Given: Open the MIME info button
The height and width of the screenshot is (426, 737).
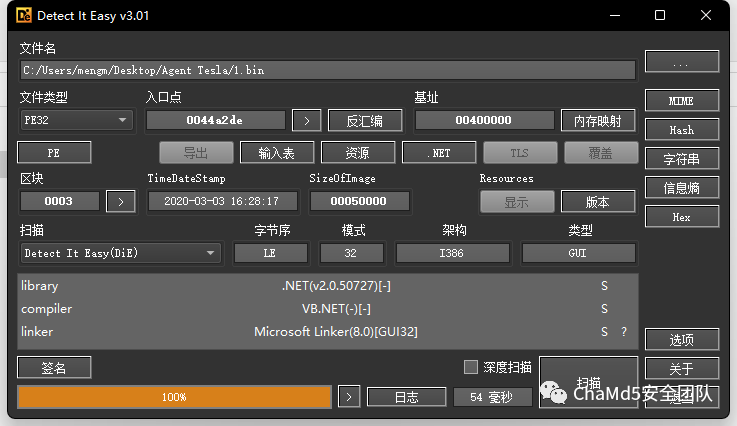Looking at the screenshot, I should point(682,101).
